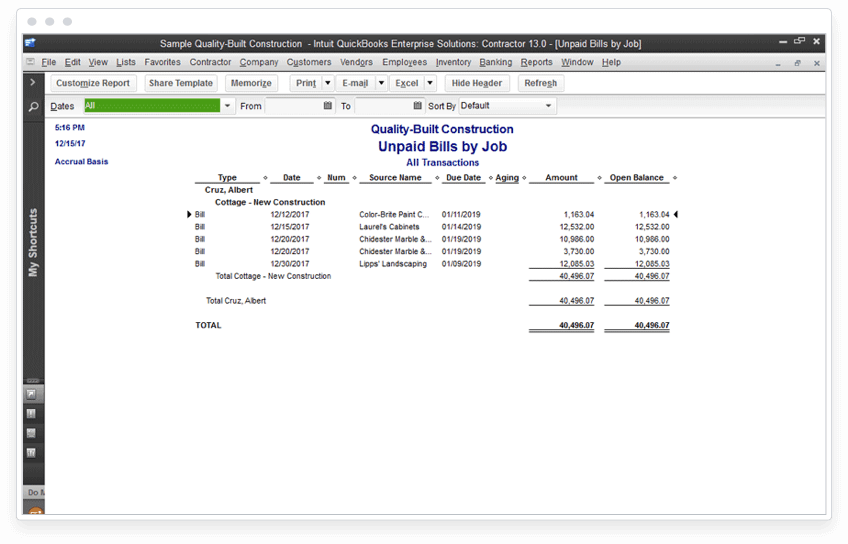Open the Sort By Default dropdown
Viewport: 848px width, 544px height.
point(507,105)
